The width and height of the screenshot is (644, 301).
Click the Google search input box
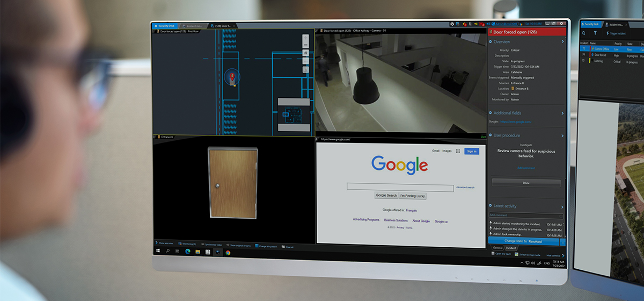coord(400,188)
